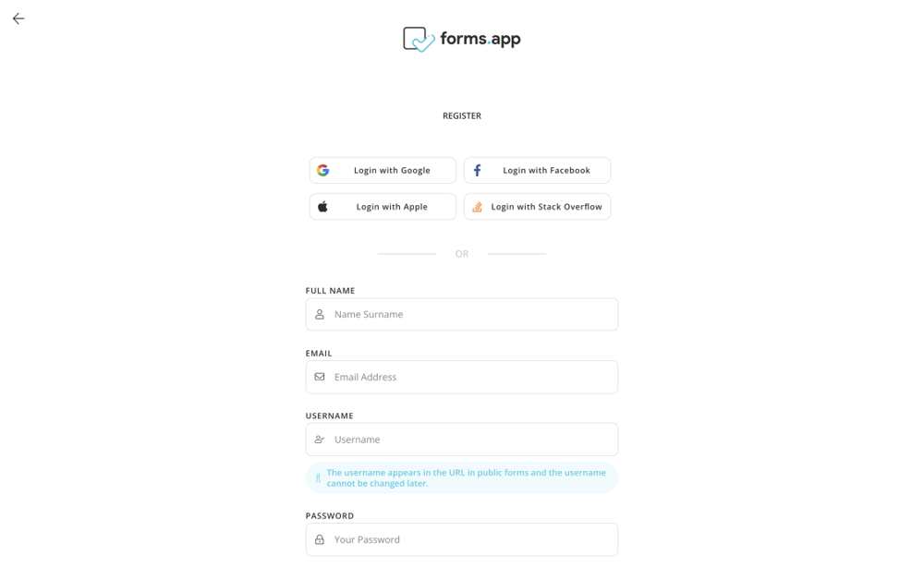Click the Stack Overflow login icon
Viewport: 924px width, 567px height.
click(478, 206)
